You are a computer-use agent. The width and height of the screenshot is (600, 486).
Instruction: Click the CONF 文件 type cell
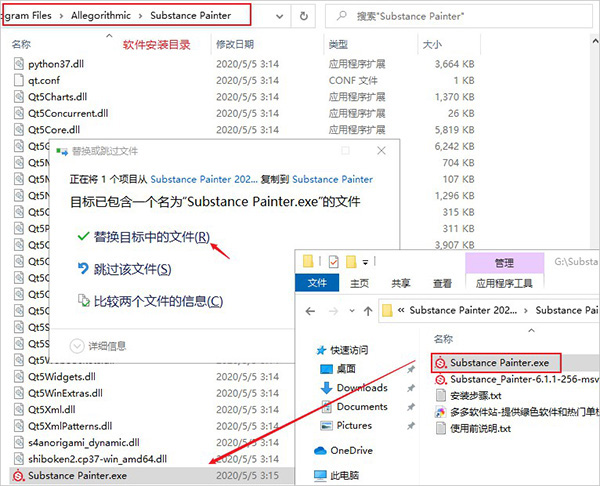pyautogui.click(x=353, y=80)
